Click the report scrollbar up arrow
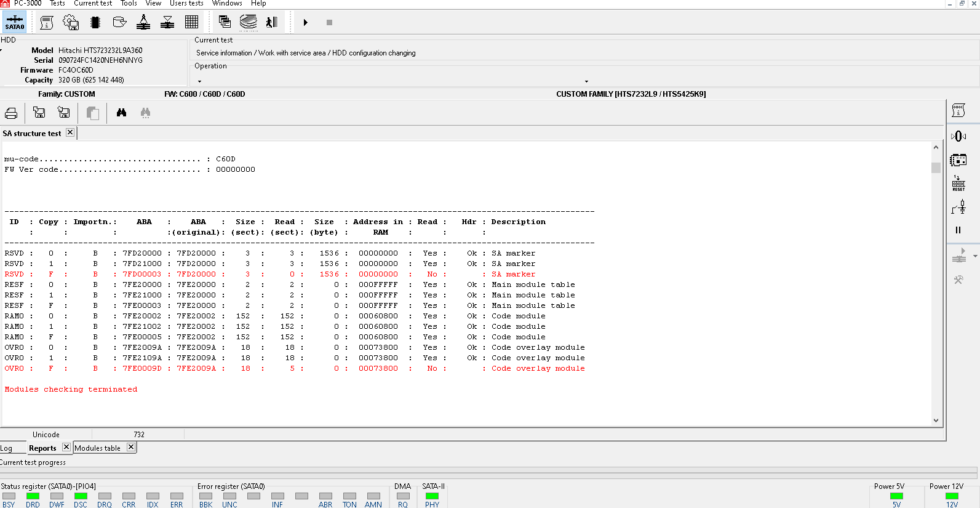This screenshot has width=980, height=508. 936,148
